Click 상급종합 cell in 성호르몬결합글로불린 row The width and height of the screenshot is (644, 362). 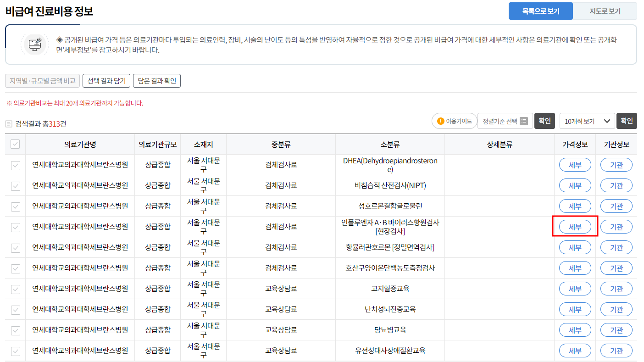point(158,206)
